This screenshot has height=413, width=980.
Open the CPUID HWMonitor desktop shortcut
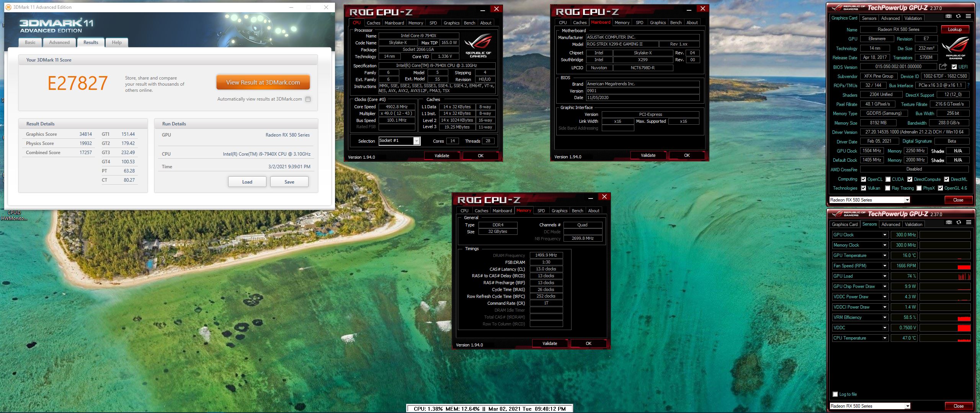tap(14, 215)
